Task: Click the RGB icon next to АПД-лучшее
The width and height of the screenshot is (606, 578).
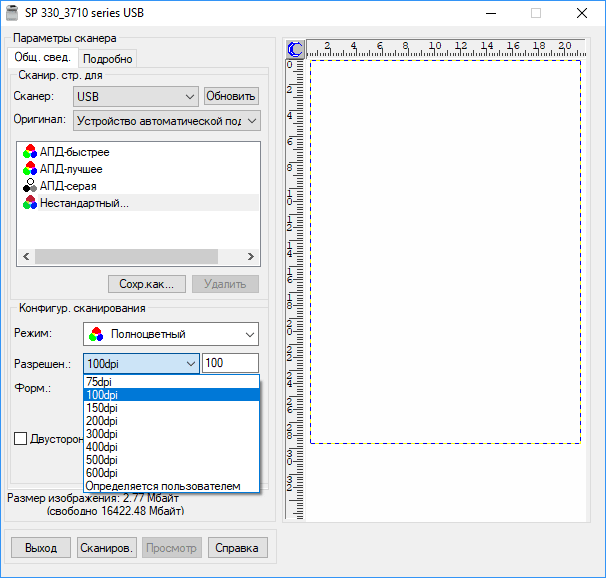Action: (x=30, y=169)
